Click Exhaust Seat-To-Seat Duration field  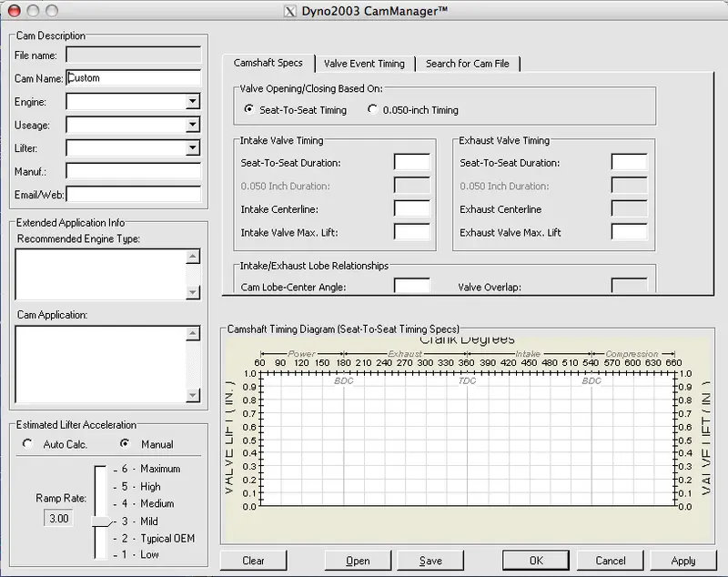[x=629, y=162]
